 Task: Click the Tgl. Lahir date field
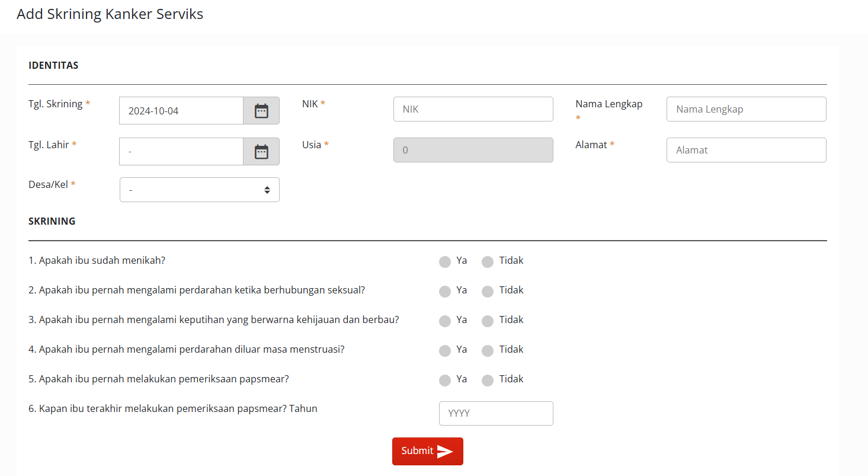(x=181, y=152)
